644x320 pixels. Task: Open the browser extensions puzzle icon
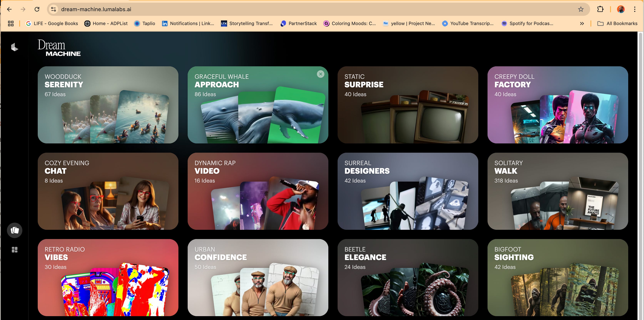pos(600,9)
